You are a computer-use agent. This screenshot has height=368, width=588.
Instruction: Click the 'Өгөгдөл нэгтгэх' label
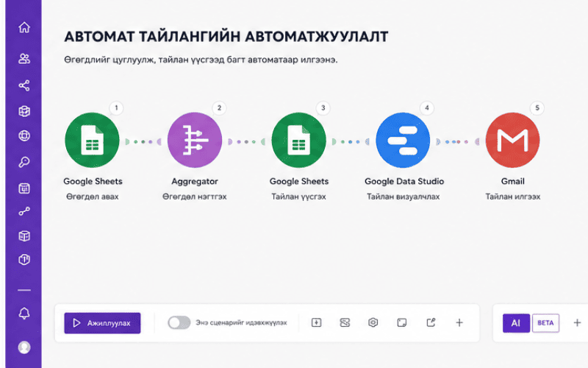coord(195,197)
